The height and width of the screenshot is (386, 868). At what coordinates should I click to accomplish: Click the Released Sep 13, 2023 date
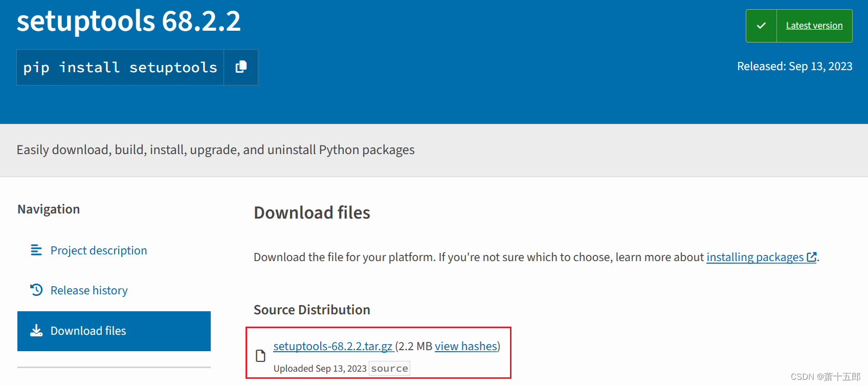(794, 66)
